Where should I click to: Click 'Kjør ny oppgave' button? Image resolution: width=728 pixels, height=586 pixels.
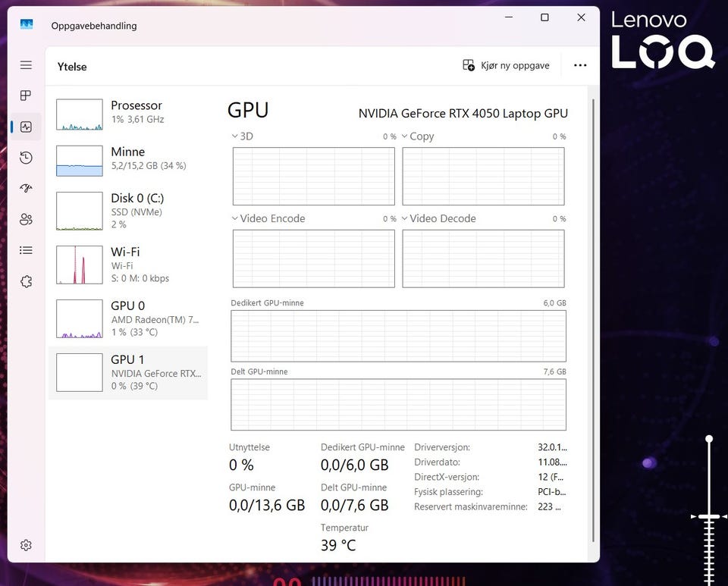tap(506, 66)
